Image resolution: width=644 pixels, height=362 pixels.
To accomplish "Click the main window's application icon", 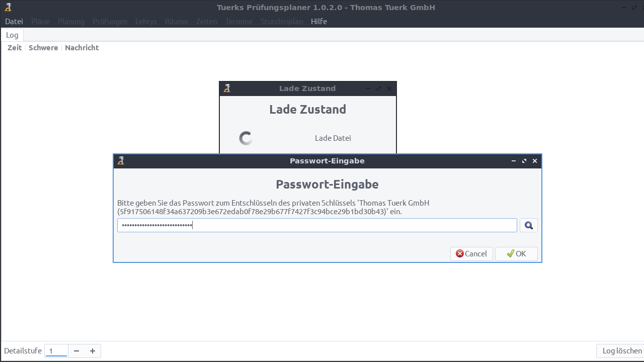I will click(x=8, y=7).
